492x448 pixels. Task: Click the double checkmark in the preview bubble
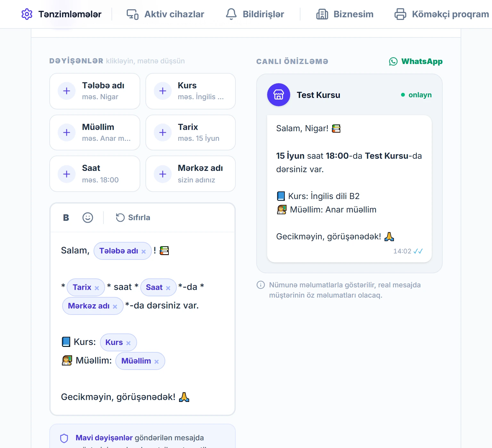[x=418, y=251]
